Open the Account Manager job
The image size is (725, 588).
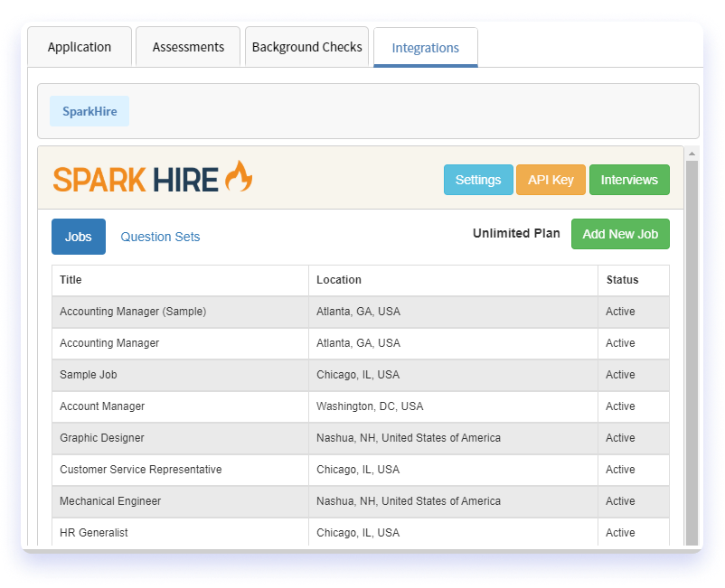pyautogui.click(x=102, y=406)
